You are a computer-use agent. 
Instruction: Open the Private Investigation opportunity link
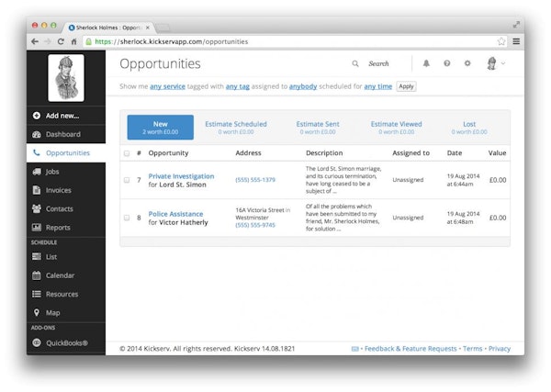181,176
